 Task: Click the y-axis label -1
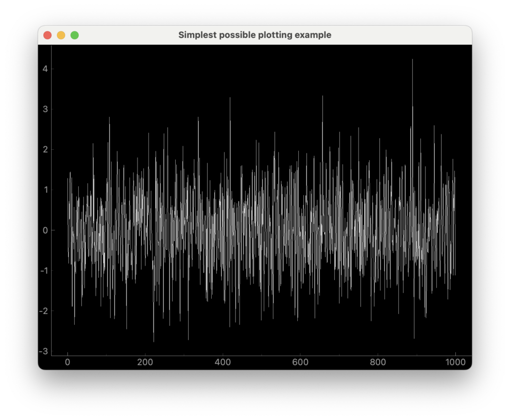click(x=43, y=270)
